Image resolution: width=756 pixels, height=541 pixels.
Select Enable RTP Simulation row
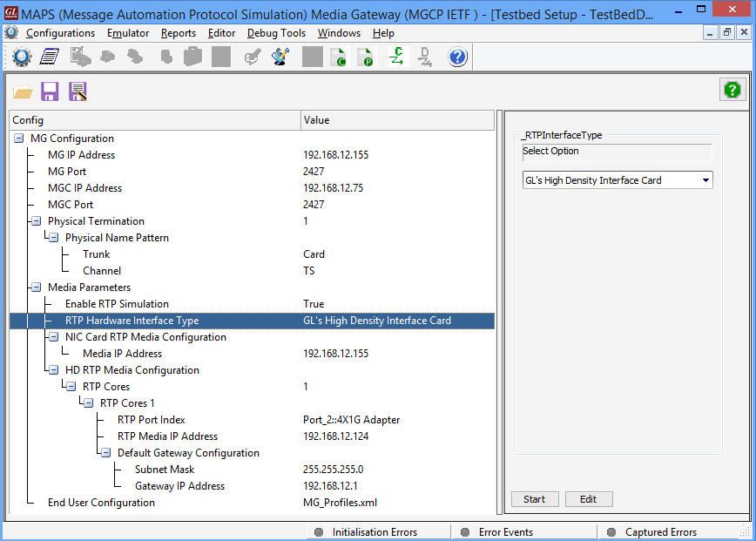(x=253, y=304)
